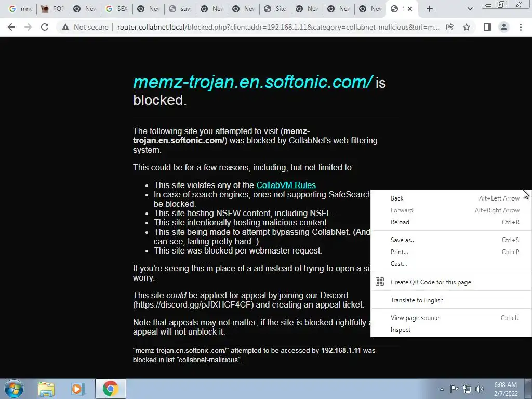Open Chrome three-dot menu

pyautogui.click(x=521, y=27)
